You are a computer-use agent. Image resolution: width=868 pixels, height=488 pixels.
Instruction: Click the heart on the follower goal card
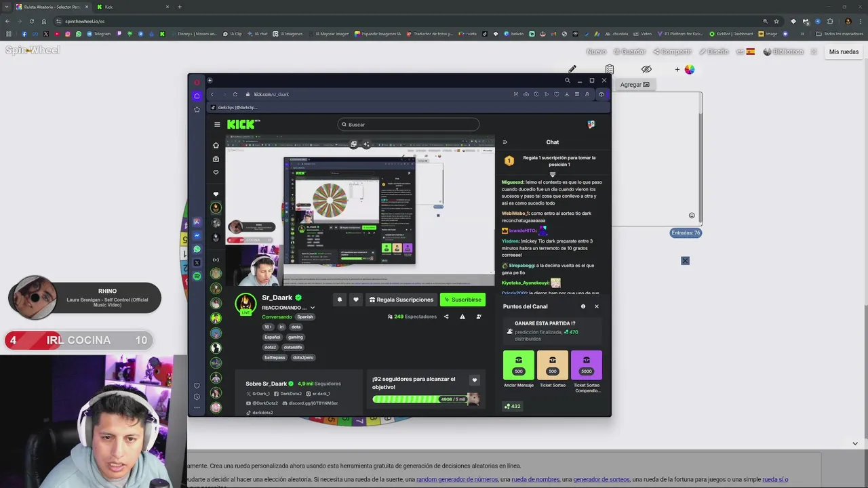click(475, 380)
